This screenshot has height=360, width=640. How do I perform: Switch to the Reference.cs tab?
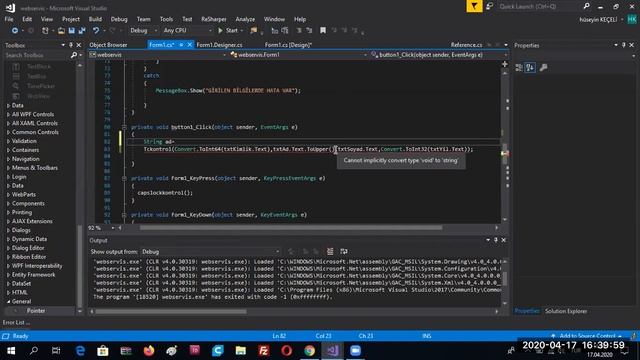[466, 45]
